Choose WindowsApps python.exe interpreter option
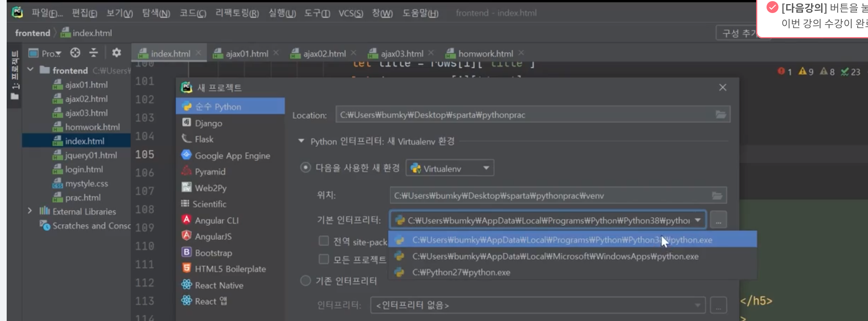868x321 pixels. [x=573, y=256]
